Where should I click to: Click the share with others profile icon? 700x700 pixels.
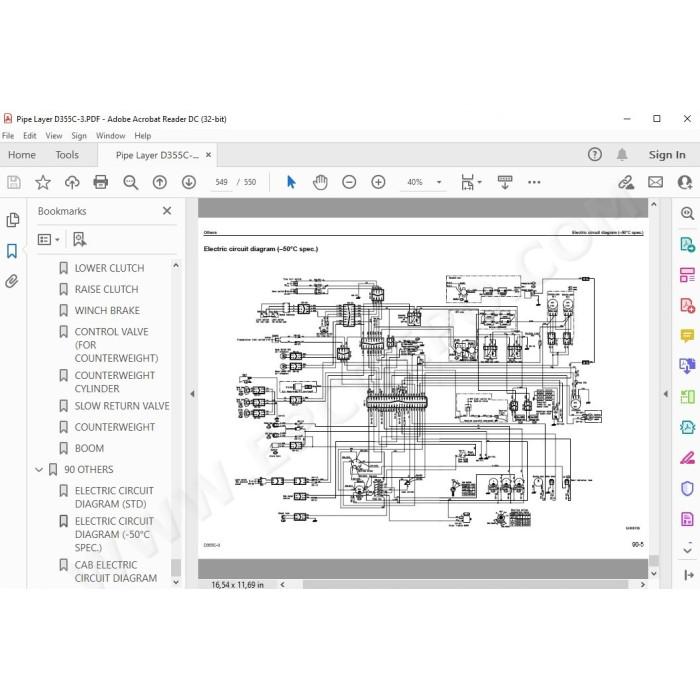(685, 182)
